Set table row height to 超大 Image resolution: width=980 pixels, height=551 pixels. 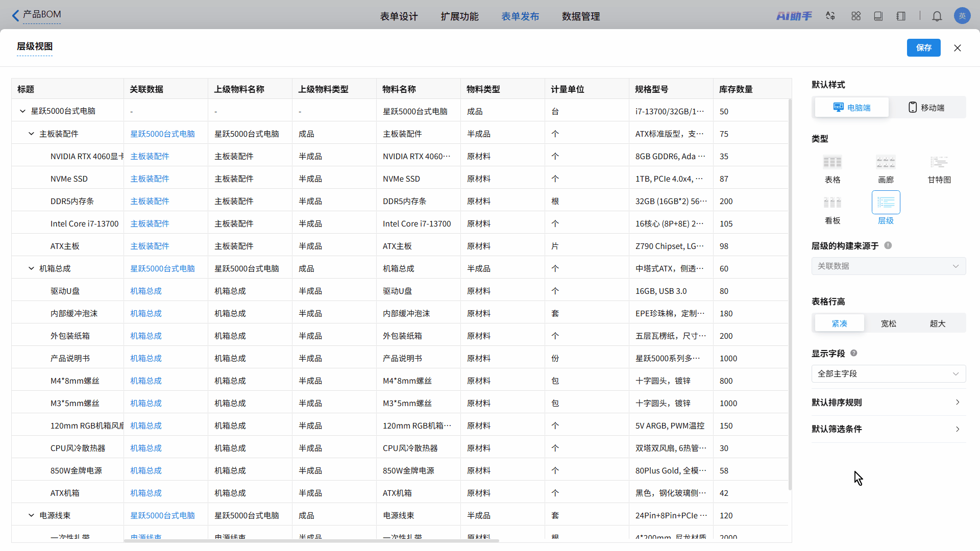pyautogui.click(x=937, y=323)
